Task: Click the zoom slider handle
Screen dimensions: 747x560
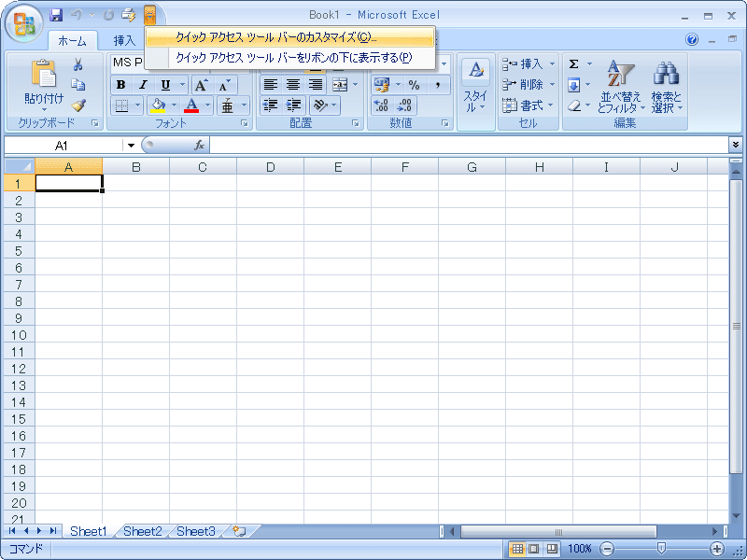Action: click(x=661, y=549)
